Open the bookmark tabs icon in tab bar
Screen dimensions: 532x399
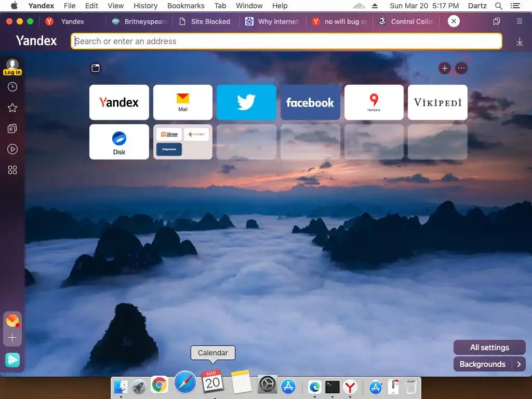(497, 21)
